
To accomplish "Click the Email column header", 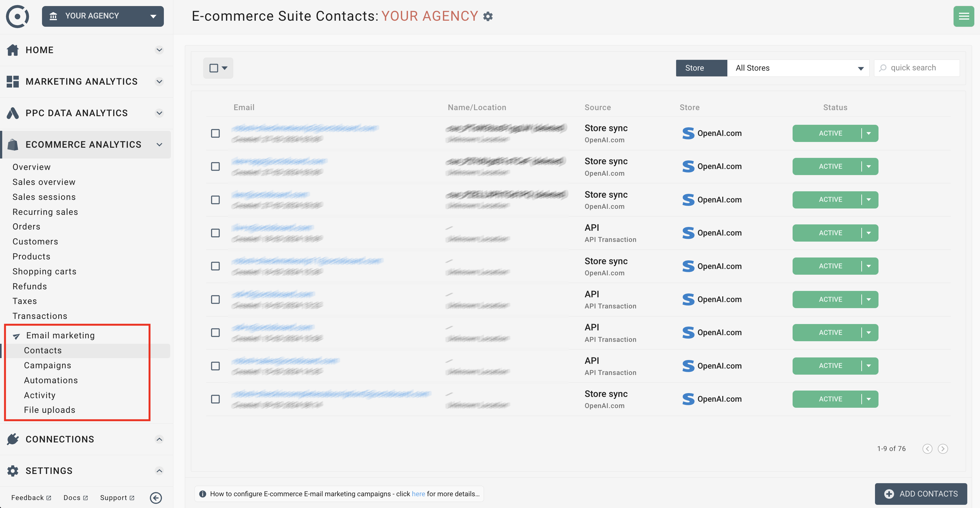I will [x=244, y=107].
